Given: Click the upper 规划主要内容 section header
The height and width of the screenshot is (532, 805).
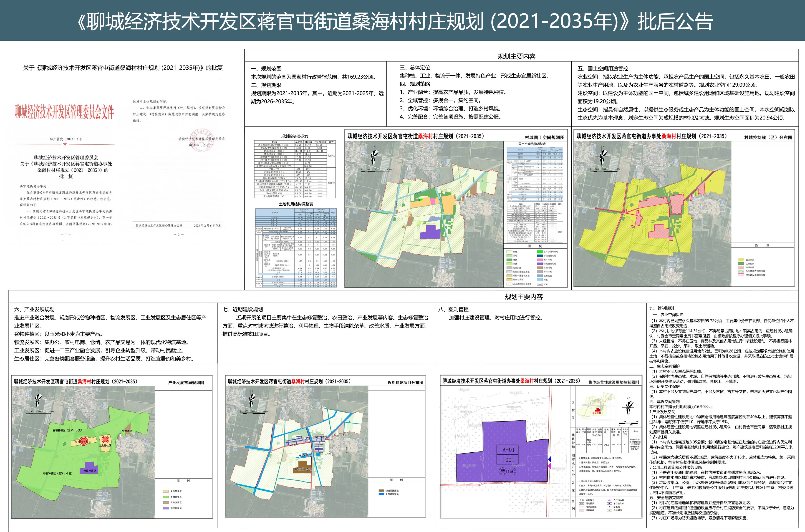Looking at the screenshot, I should point(516,57).
